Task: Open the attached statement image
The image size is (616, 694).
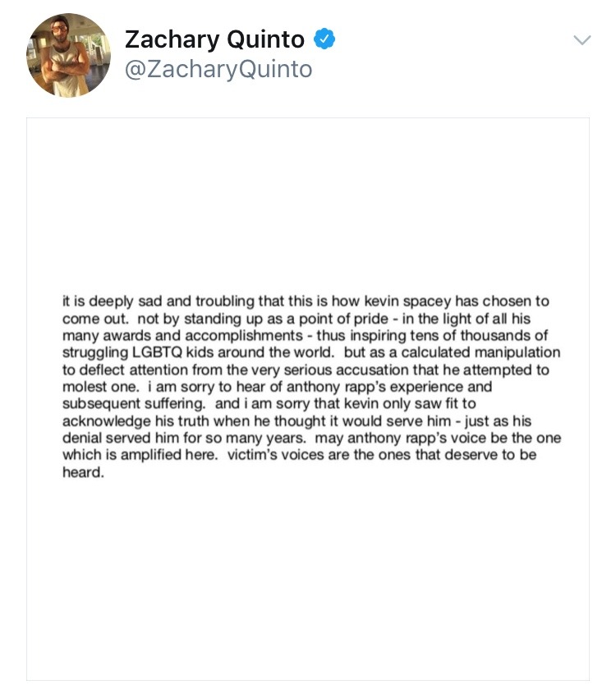Action: 308,399
